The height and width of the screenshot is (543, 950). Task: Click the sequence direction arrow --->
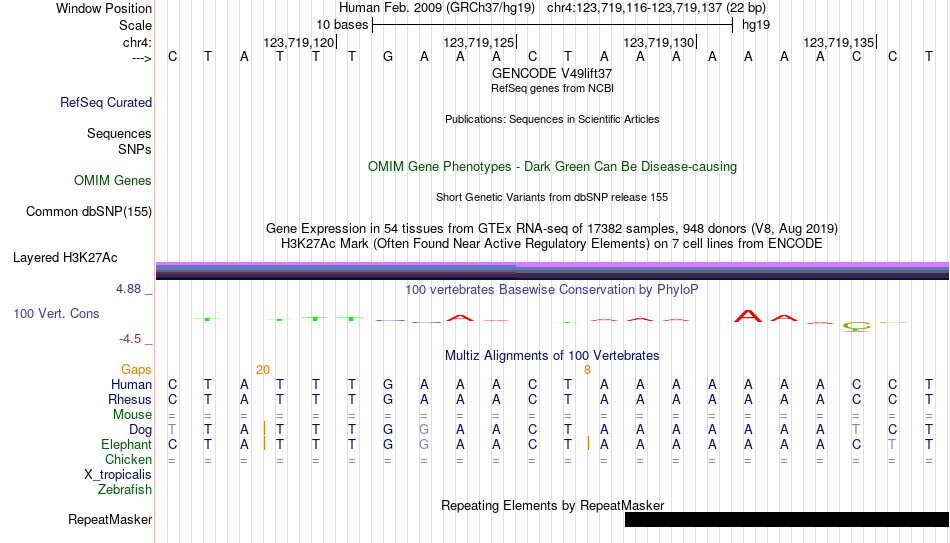(141, 58)
